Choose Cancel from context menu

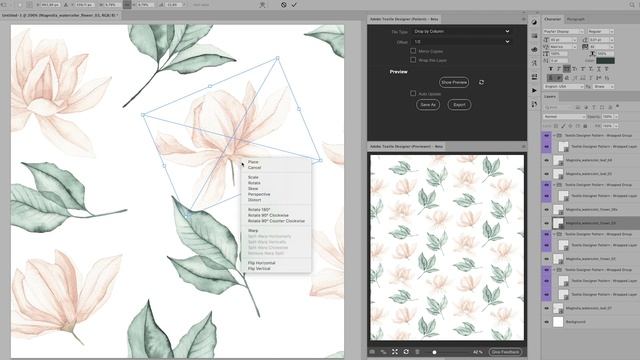click(x=254, y=168)
